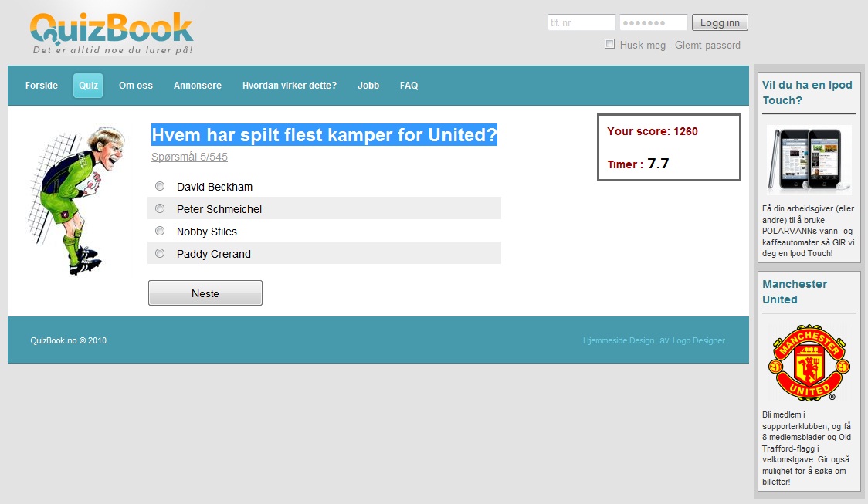Screen dimensions: 868x504
Task: Open Hjemmeside Design link in footer
Action: pos(619,340)
